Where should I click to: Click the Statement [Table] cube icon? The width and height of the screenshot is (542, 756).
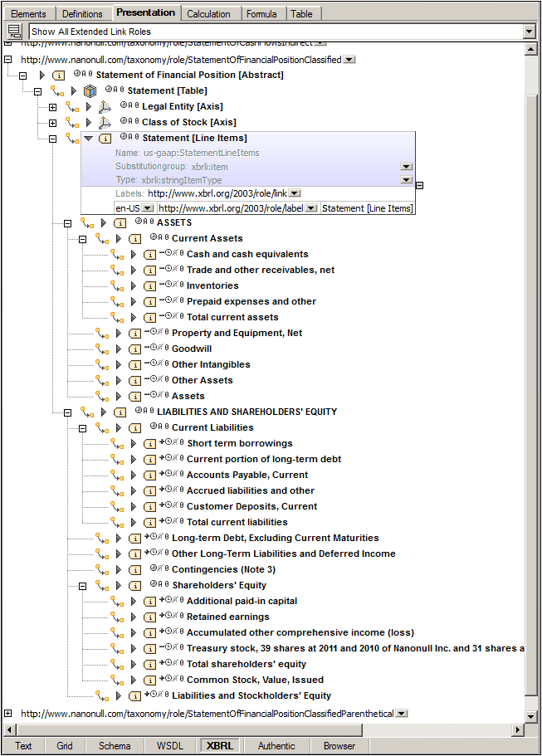coord(90,91)
